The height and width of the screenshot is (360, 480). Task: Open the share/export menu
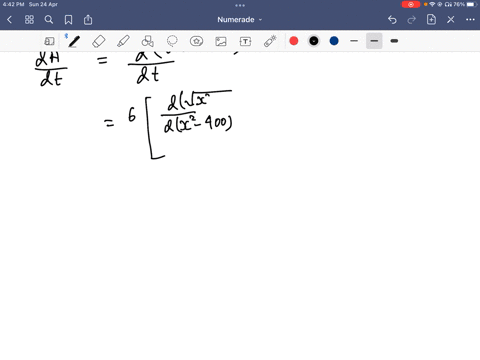(88, 20)
